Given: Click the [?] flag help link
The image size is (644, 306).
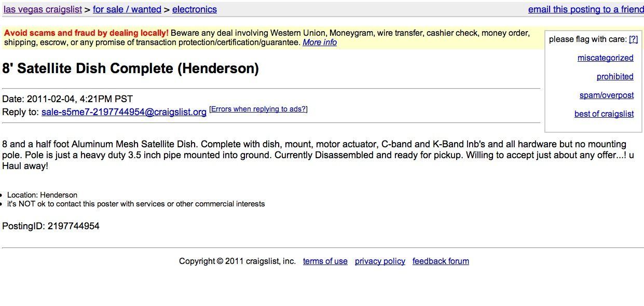Looking at the screenshot, I should coord(633,39).
